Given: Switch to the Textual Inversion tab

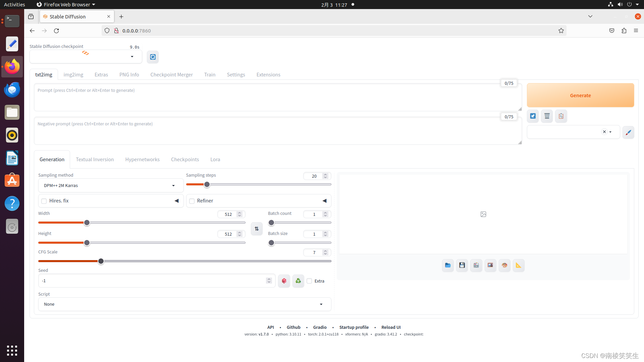Looking at the screenshot, I should point(95,160).
